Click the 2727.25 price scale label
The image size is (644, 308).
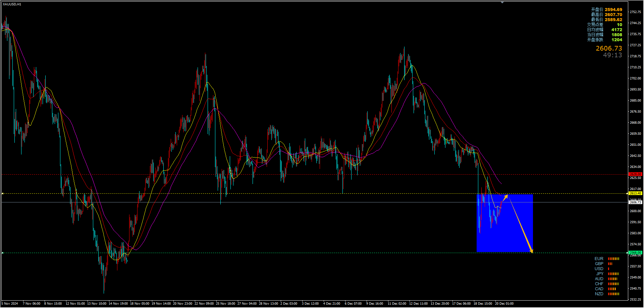click(635, 45)
